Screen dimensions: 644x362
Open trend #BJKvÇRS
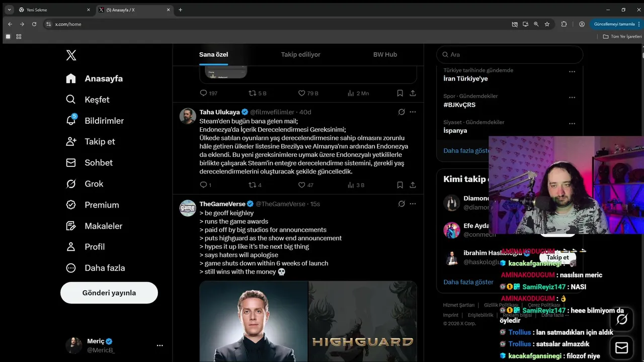[459, 105]
